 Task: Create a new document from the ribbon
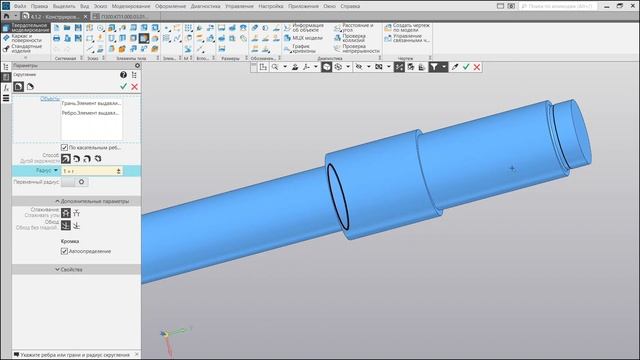pyautogui.click(x=56, y=28)
